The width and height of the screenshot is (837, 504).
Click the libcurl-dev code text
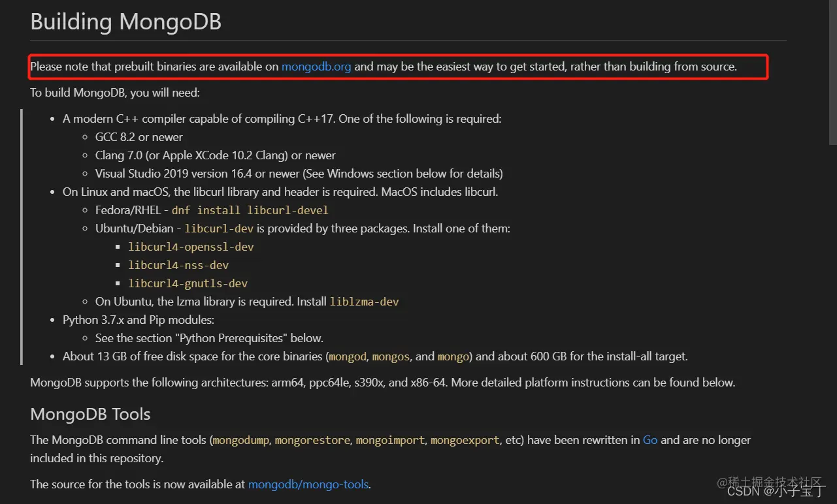[x=219, y=228]
